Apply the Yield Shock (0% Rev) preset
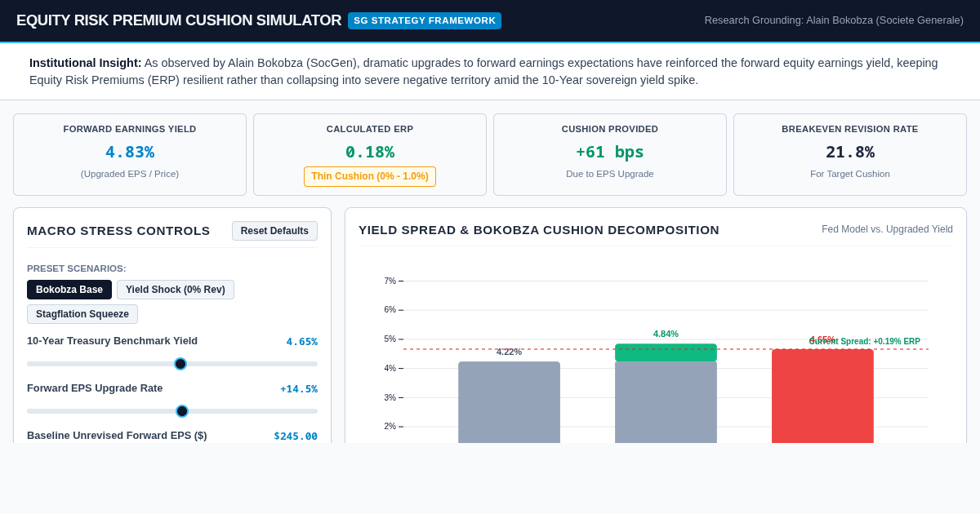Screen dimensions: 980x514 [176, 290]
